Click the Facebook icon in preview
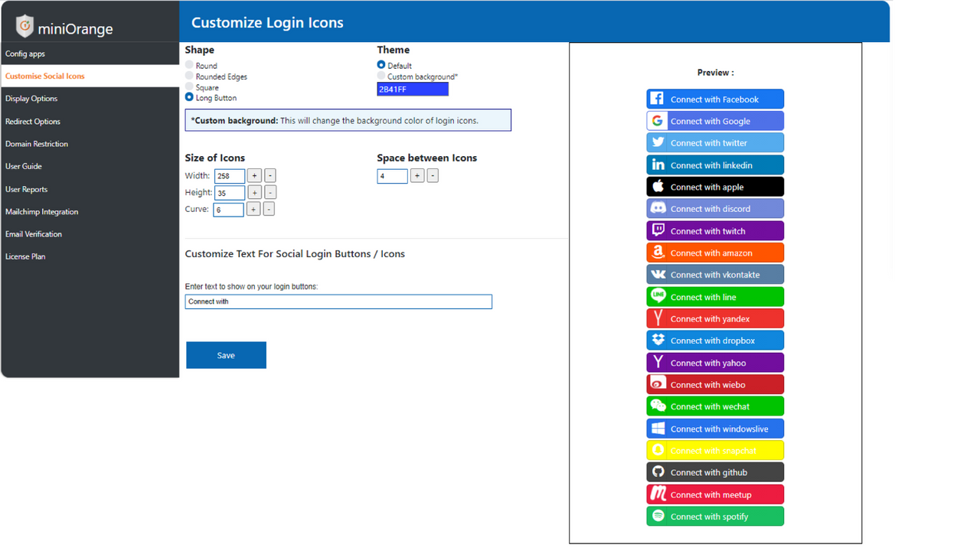The image size is (980, 551). pos(657,99)
